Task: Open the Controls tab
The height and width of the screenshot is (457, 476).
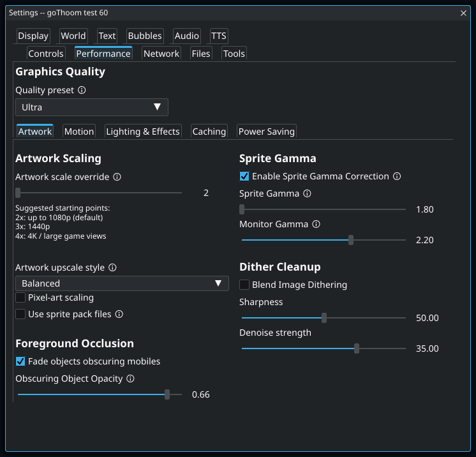Action: (46, 54)
